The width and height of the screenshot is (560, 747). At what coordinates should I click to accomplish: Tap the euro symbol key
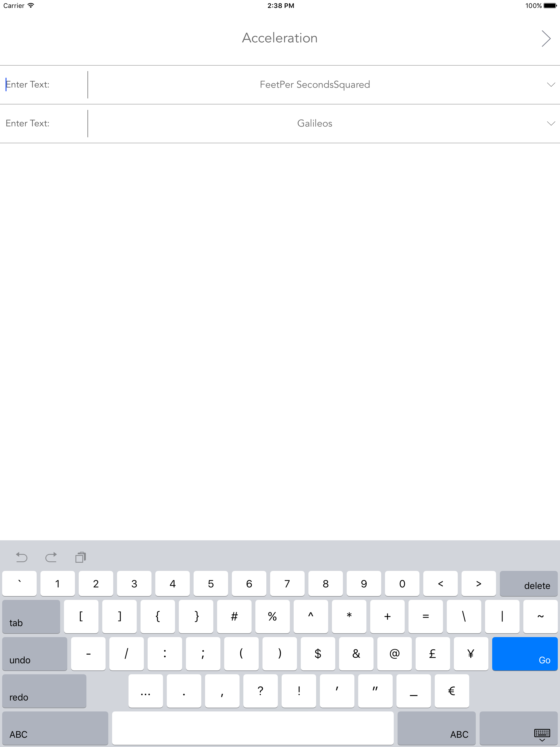click(451, 691)
